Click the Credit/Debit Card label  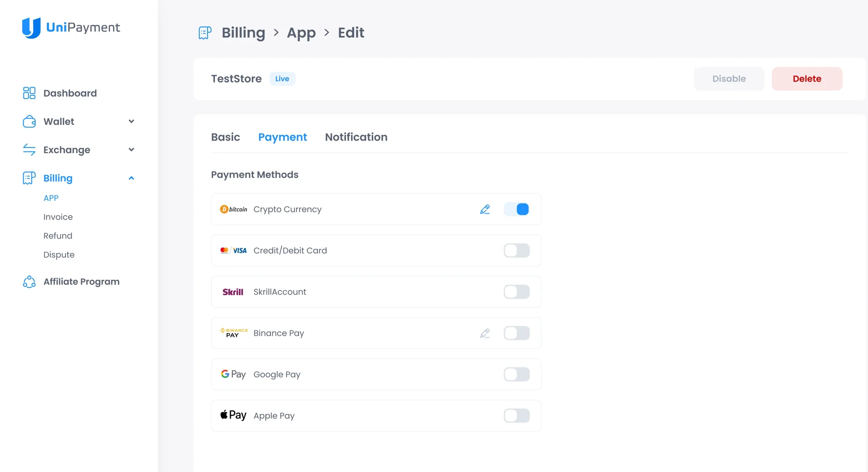tap(290, 251)
